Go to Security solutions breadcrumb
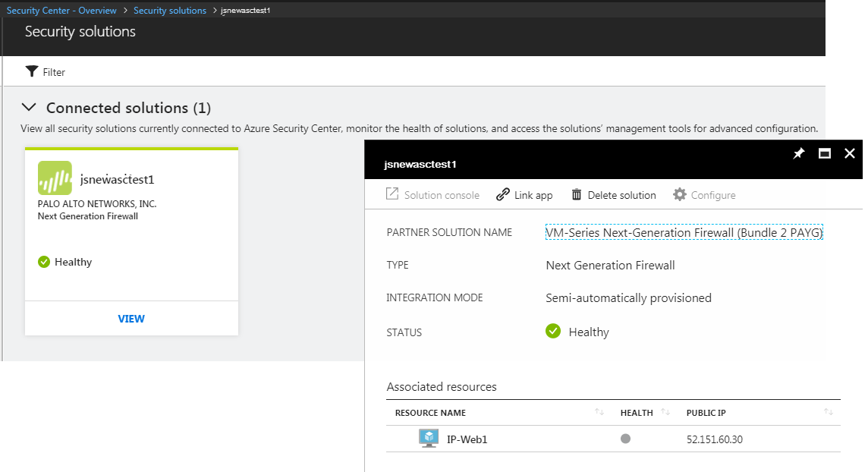The width and height of the screenshot is (868, 472). pyautogui.click(x=170, y=11)
